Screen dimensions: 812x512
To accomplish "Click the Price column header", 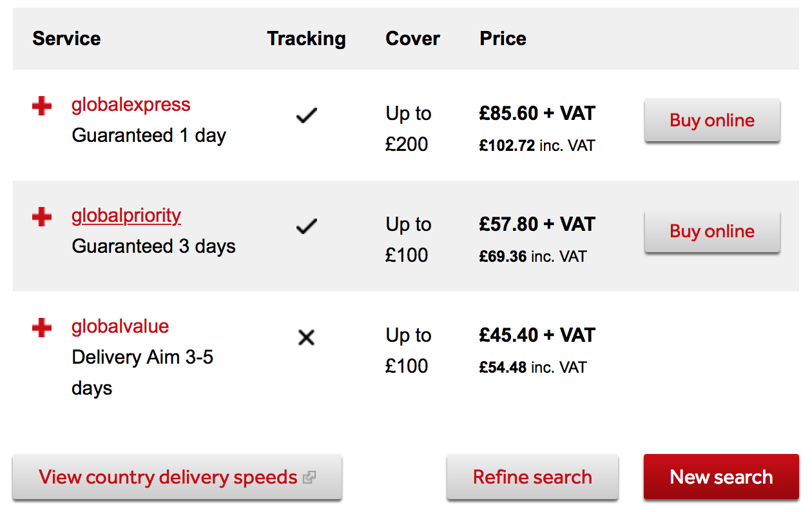I will coord(503,39).
